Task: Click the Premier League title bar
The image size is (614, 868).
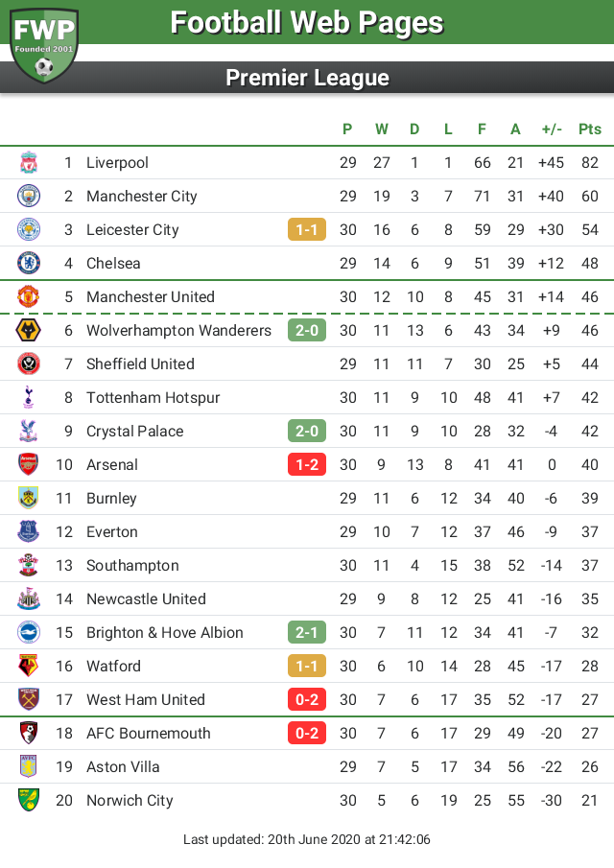Action: pos(307,78)
